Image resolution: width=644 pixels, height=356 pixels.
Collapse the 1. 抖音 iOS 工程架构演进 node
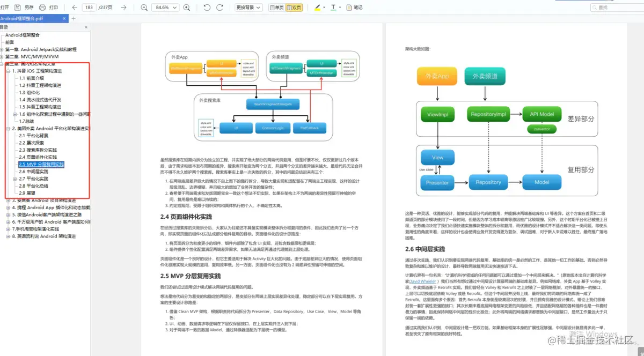tap(8, 71)
